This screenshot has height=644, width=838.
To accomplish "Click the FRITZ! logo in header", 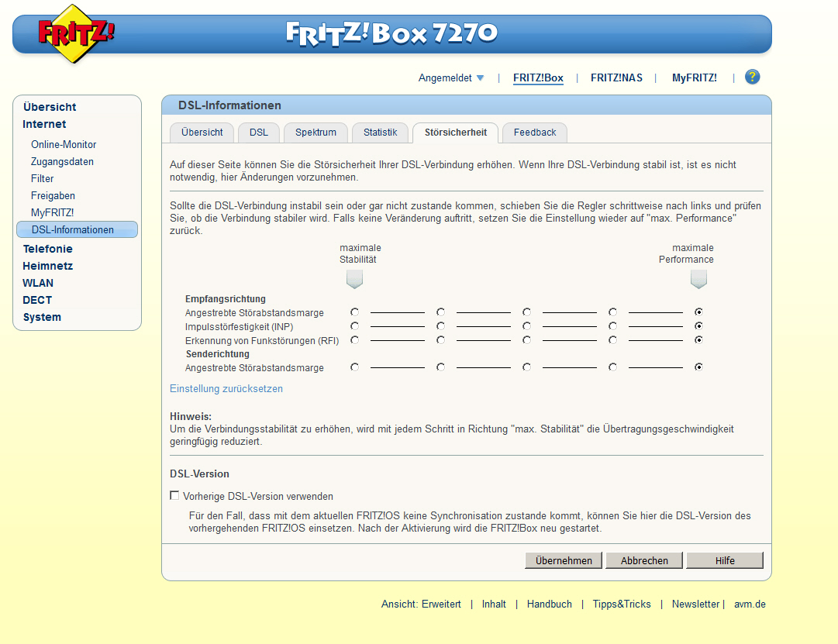I will click(x=76, y=34).
